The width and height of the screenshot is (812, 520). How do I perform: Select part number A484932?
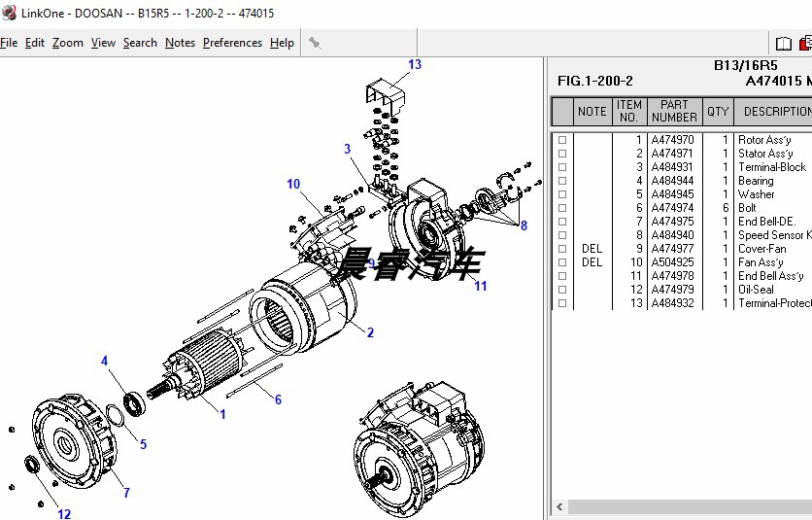point(672,303)
